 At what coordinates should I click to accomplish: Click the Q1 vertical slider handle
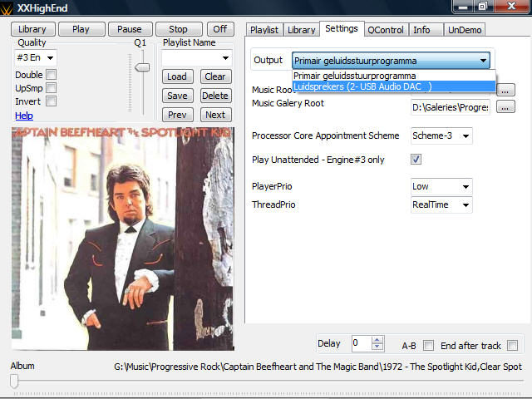142,67
